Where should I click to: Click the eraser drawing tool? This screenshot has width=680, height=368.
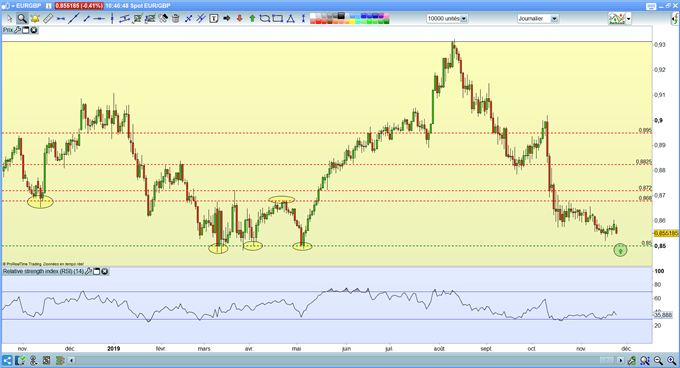pyautogui.click(x=163, y=19)
